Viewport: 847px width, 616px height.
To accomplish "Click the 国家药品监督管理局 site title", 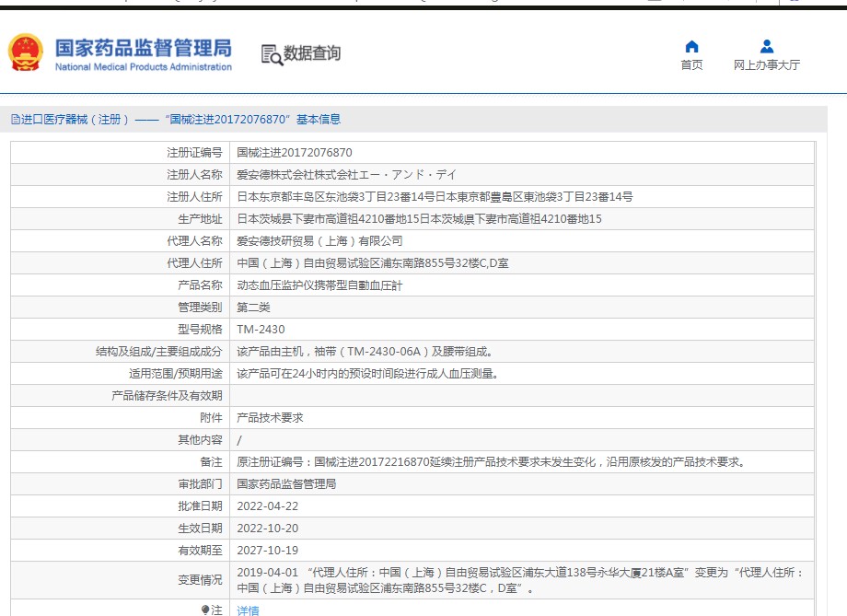I will [143, 48].
